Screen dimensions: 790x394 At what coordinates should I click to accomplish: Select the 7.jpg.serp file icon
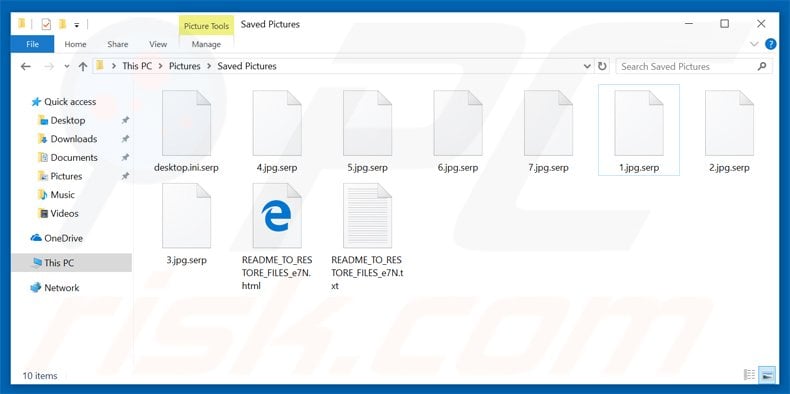(x=548, y=123)
